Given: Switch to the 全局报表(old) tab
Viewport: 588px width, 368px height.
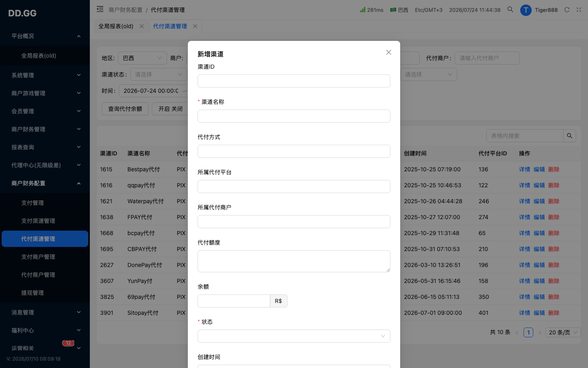Looking at the screenshot, I should click(116, 26).
